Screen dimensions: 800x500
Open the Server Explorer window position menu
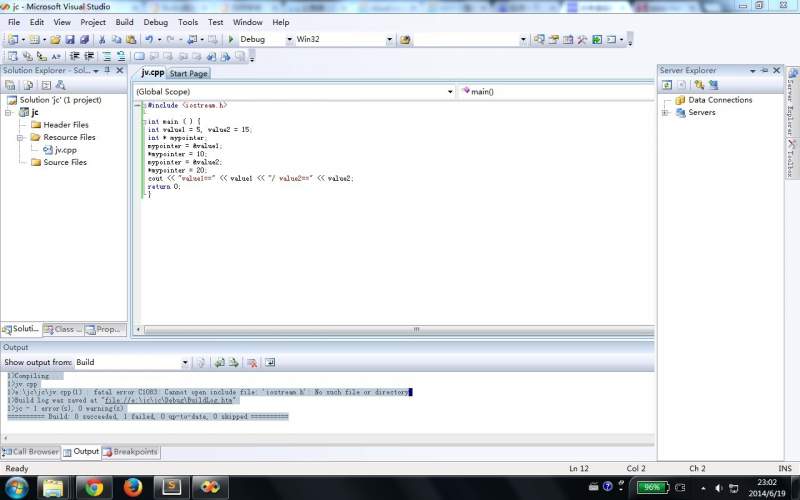(753, 71)
